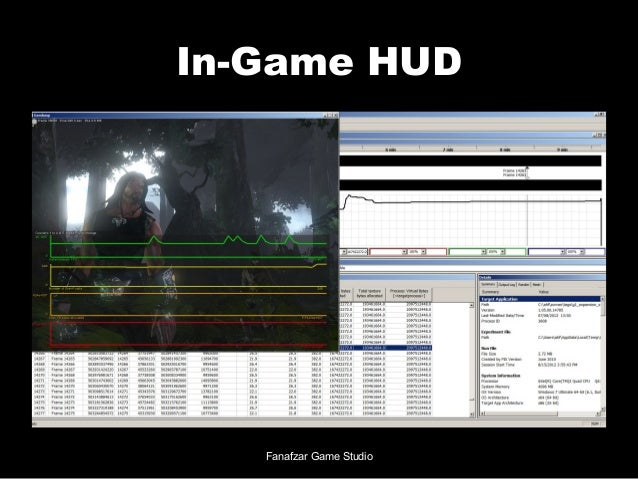Select the highlighted blue row in frame table
This screenshot has width=638, height=479.
coord(385,348)
